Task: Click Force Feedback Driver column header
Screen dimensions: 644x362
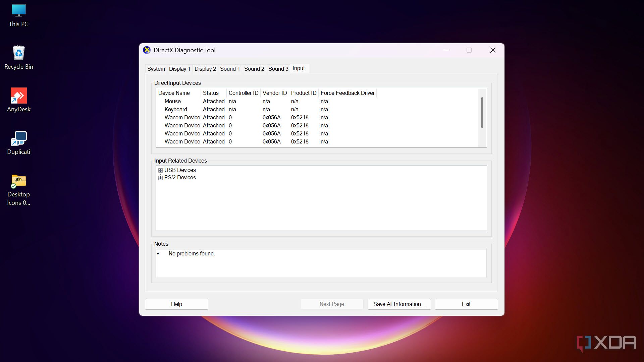Action: pos(347,93)
